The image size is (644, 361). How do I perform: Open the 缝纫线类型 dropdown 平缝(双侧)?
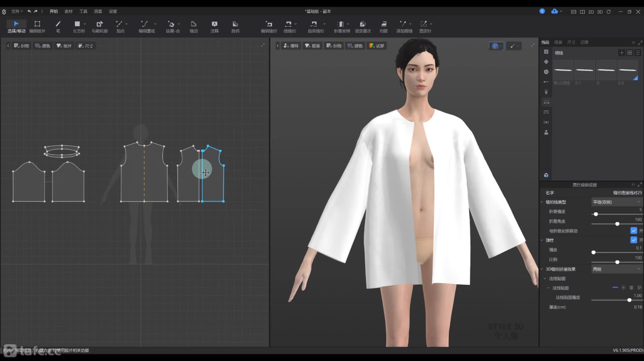coord(617,202)
